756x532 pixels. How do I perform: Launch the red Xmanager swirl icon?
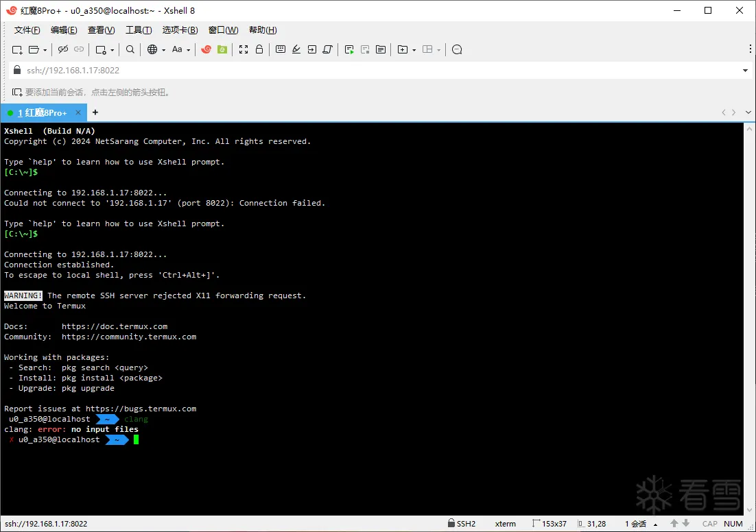tap(206, 49)
